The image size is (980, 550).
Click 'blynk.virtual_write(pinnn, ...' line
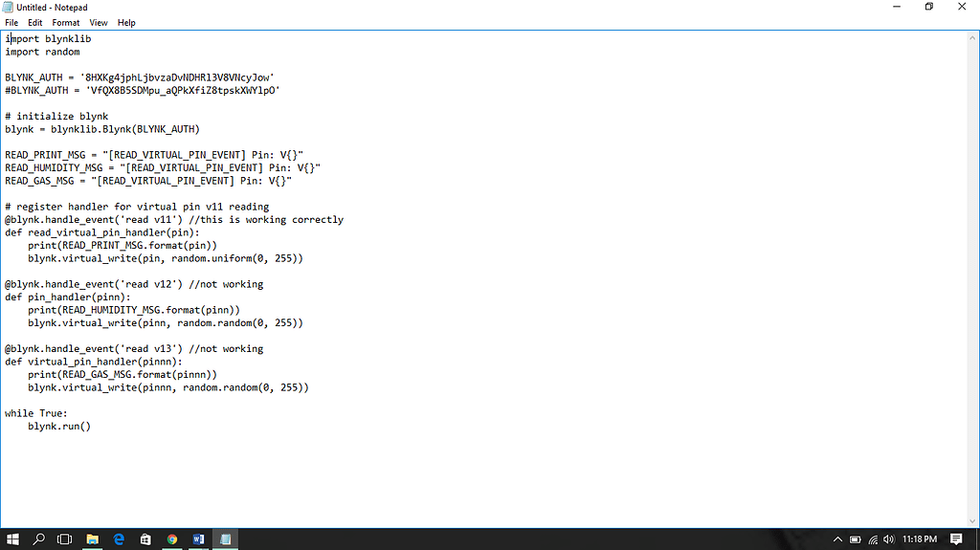pyautogui.click(x=168, y=387)
